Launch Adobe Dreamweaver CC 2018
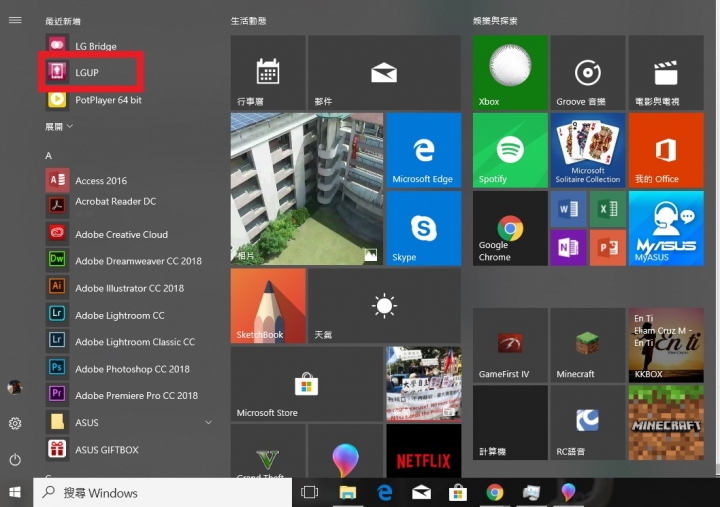The width and height of the screenshot is (720, 507). (124, 261)
